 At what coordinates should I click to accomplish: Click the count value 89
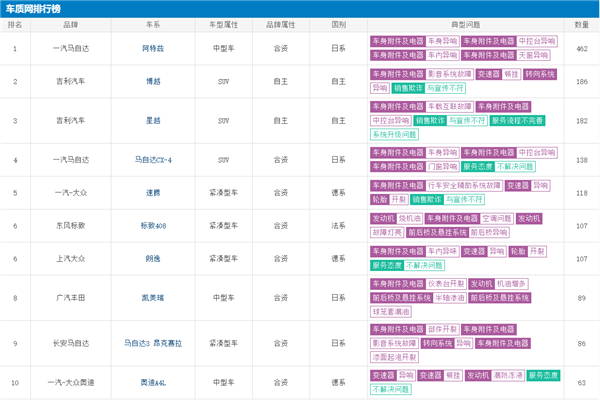point(582,298)
